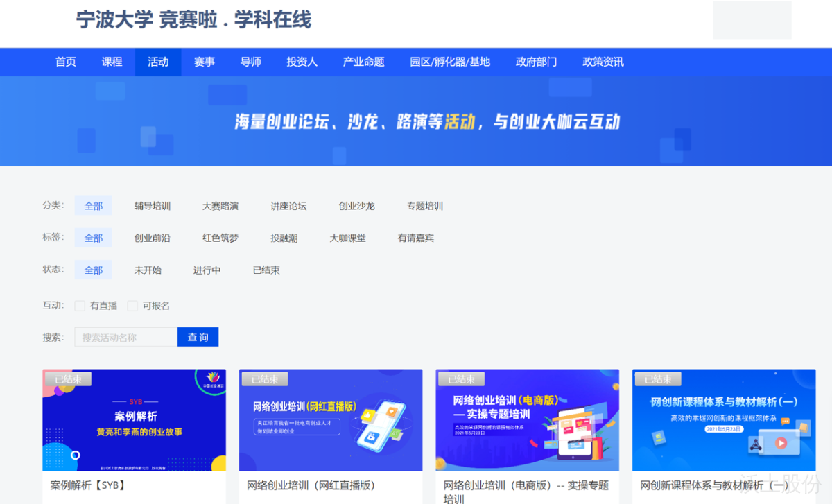Select the 大赛路演 category filter
The height and width of the screenshot is (504, 832).
click(220, 206)
